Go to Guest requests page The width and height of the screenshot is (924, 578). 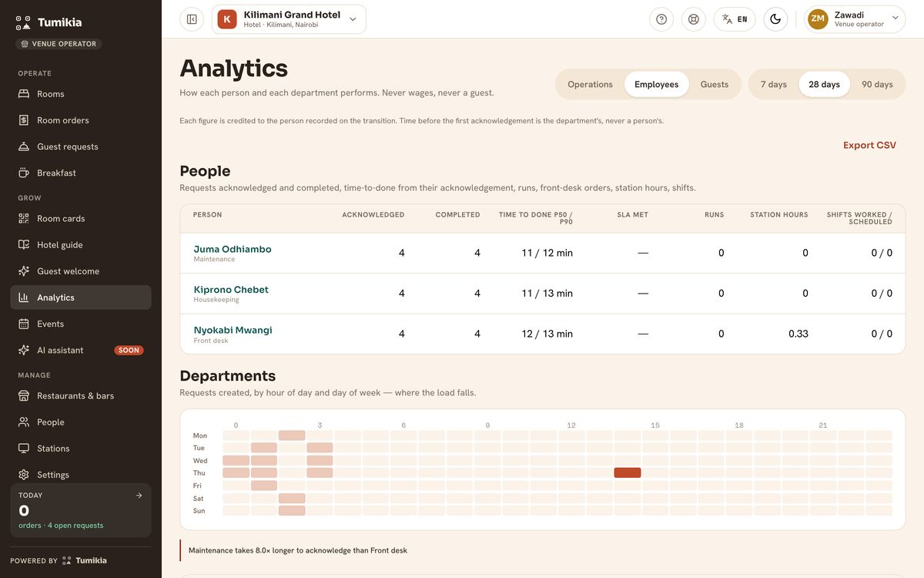81,146
